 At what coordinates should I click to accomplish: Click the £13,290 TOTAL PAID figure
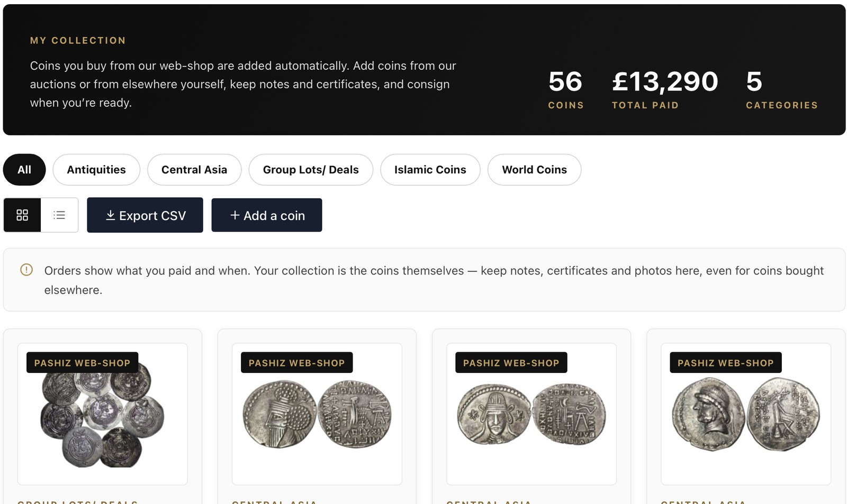tap(665, 89)
